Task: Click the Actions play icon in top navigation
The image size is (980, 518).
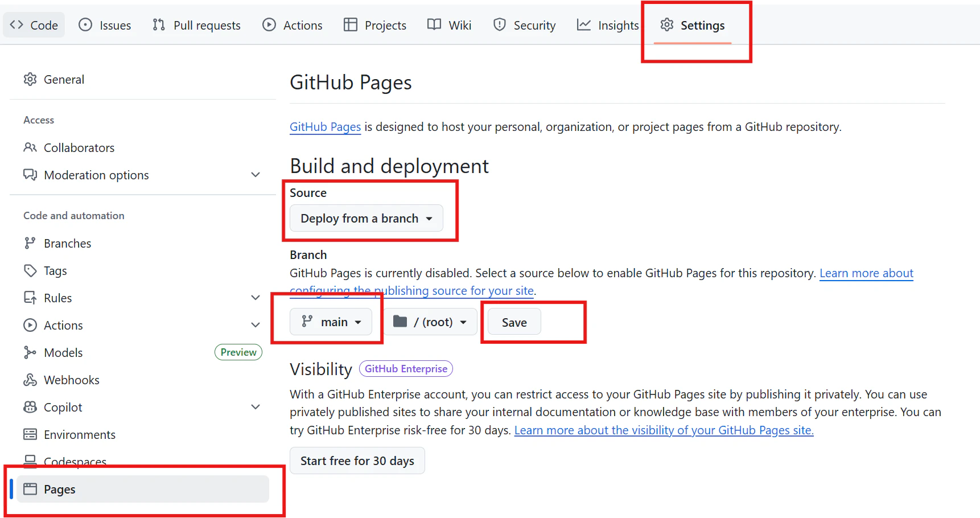Action: (x=269, y=25)
